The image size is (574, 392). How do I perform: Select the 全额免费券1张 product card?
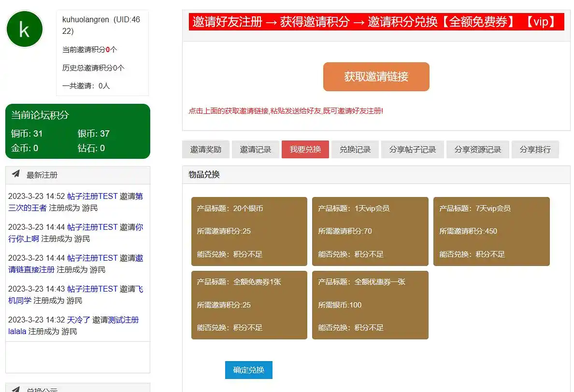249,305
